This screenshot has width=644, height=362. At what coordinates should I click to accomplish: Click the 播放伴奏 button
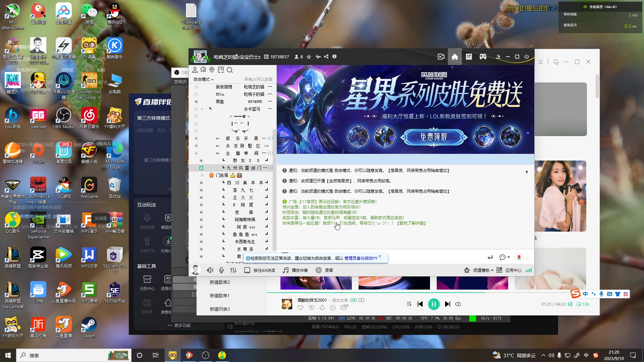click(x=295, y=270)
